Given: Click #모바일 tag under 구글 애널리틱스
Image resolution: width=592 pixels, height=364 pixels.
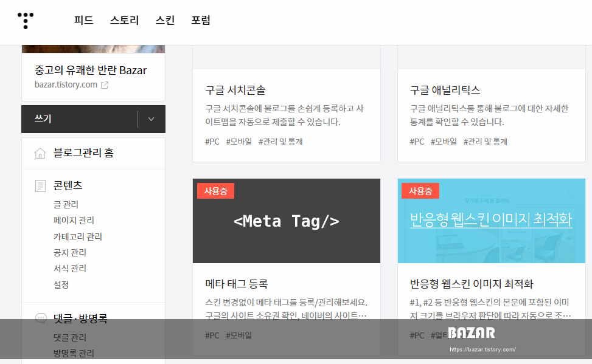Looking at the screenshot, I should coord(444,142).
